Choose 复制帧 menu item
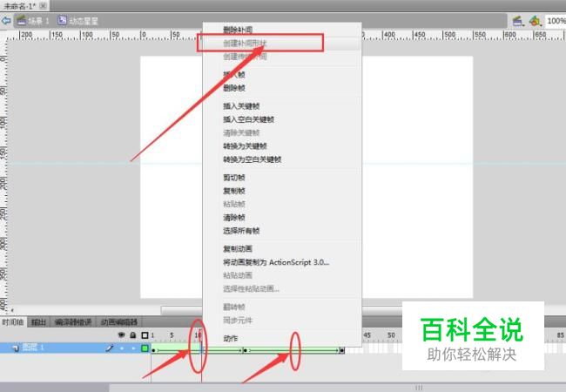Viewport: 566px width, 392px height. point(234,191)
